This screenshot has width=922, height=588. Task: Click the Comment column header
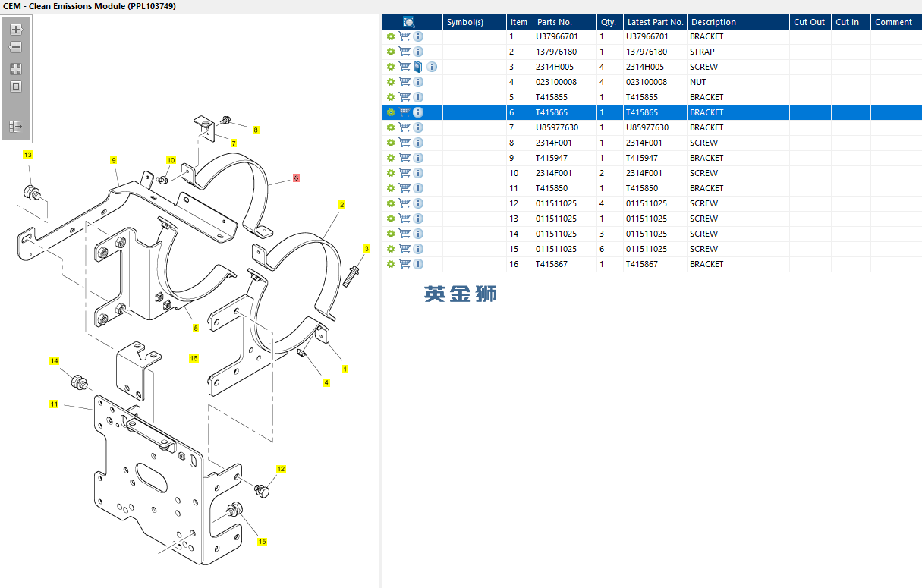[896, 22]
